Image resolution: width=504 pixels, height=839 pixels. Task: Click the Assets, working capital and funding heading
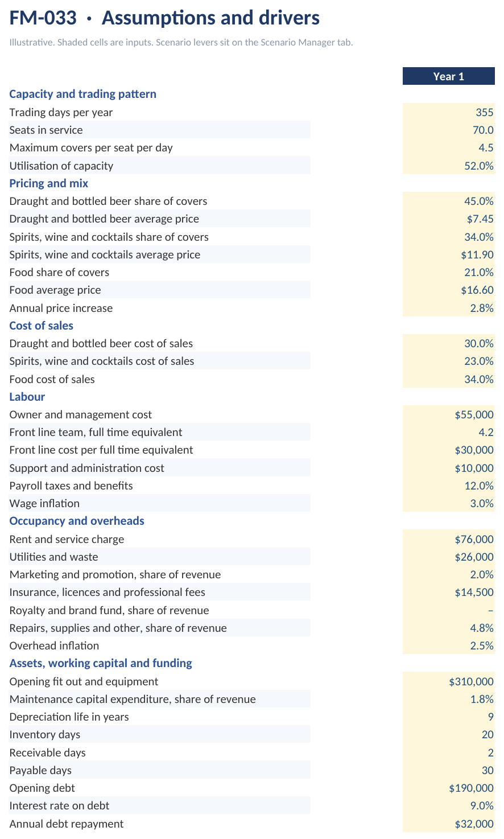[x=101, y=663]
